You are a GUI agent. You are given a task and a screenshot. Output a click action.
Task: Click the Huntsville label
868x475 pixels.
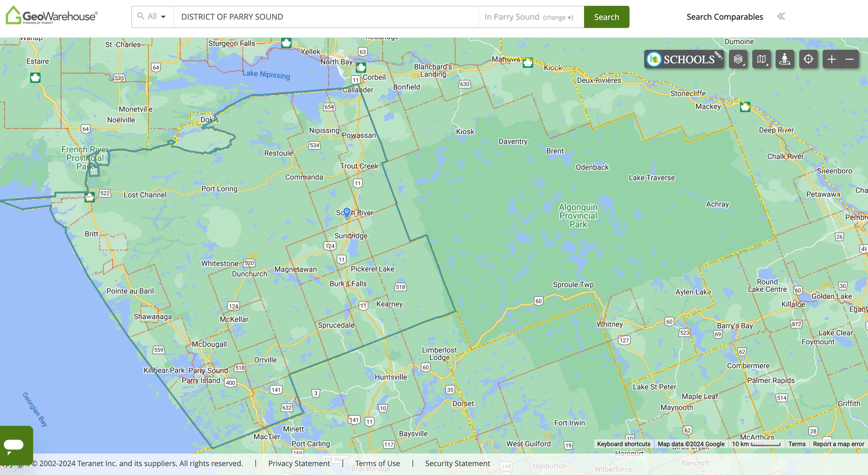coord(391,377)
